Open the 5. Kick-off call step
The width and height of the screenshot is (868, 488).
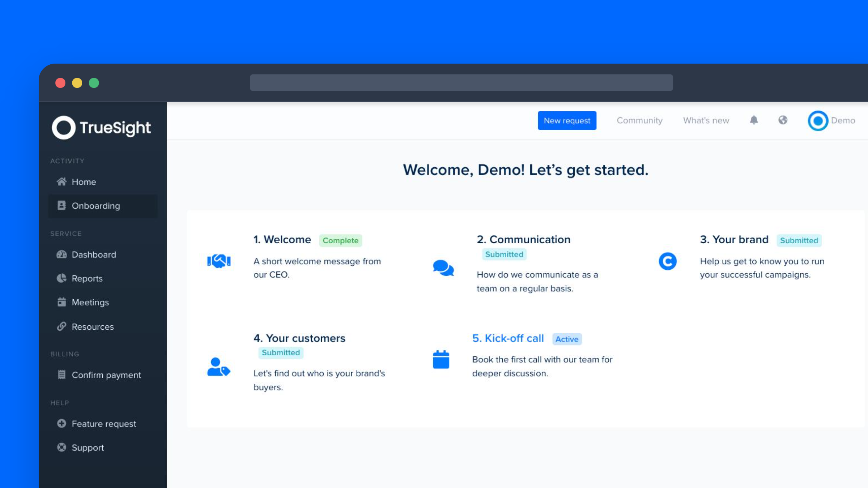508,338
